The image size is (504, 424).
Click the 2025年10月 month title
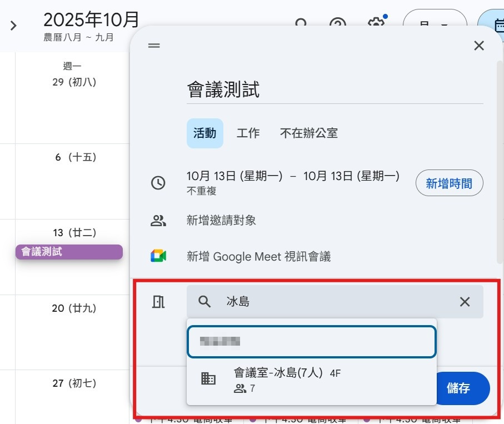point(91,19)
